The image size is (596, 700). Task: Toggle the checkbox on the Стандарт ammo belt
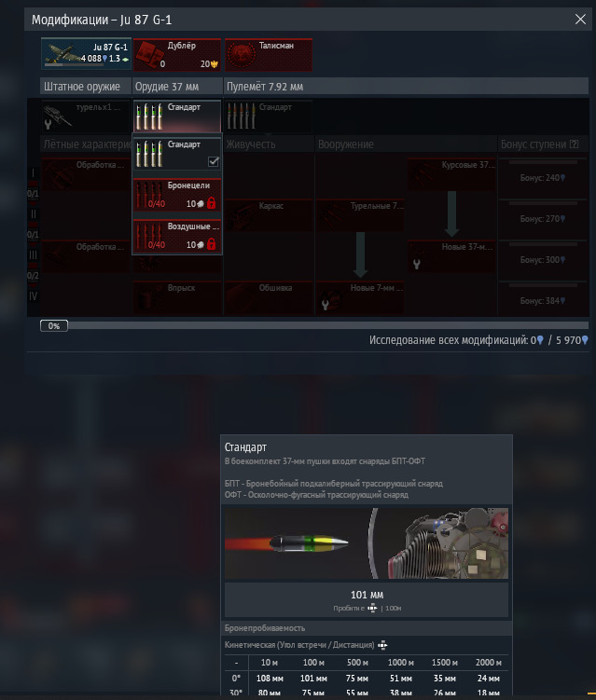214,161
